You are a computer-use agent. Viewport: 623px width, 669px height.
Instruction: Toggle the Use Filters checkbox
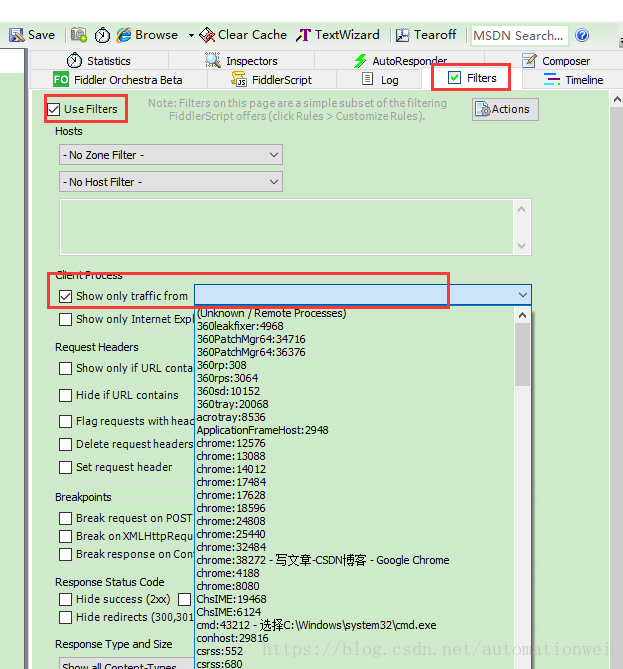tap(54, 110)
